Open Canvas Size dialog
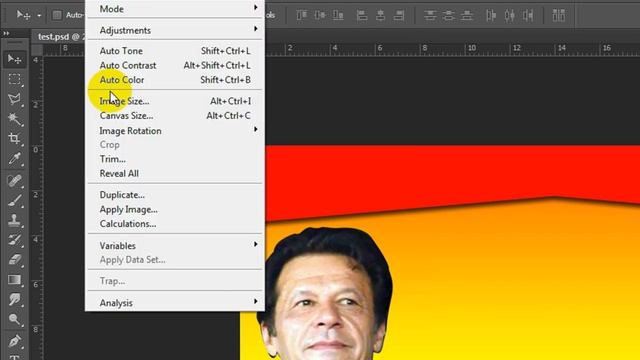640x360 pixels. point(175,116)
